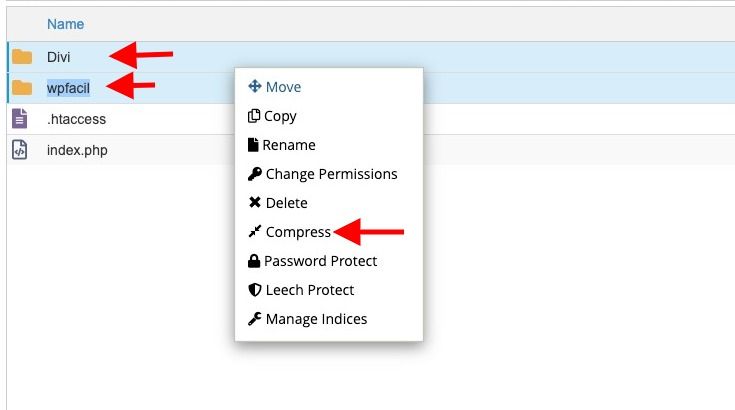Select the index.php file name
The image size is (735, 410).
pos(77,150)
